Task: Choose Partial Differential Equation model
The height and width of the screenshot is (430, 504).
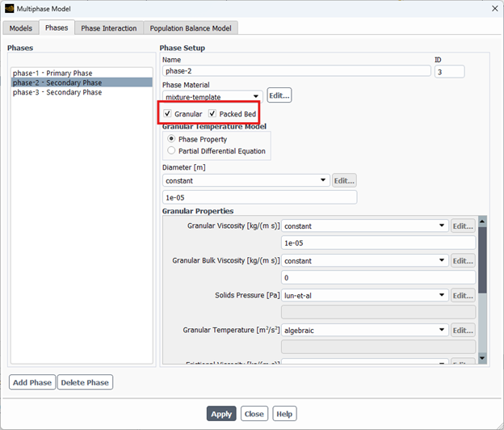Action: point(171,150)
